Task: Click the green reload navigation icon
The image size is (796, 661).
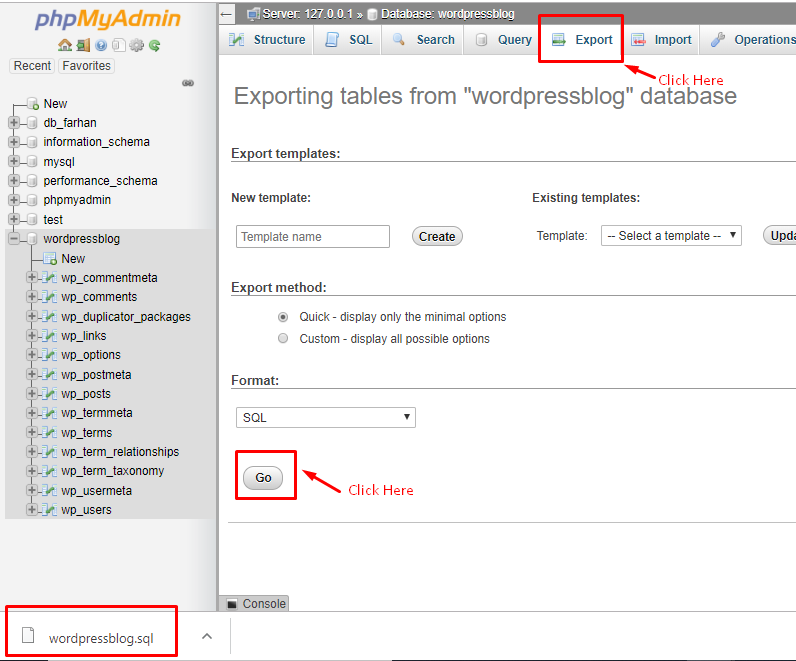Action: [155, 45]
